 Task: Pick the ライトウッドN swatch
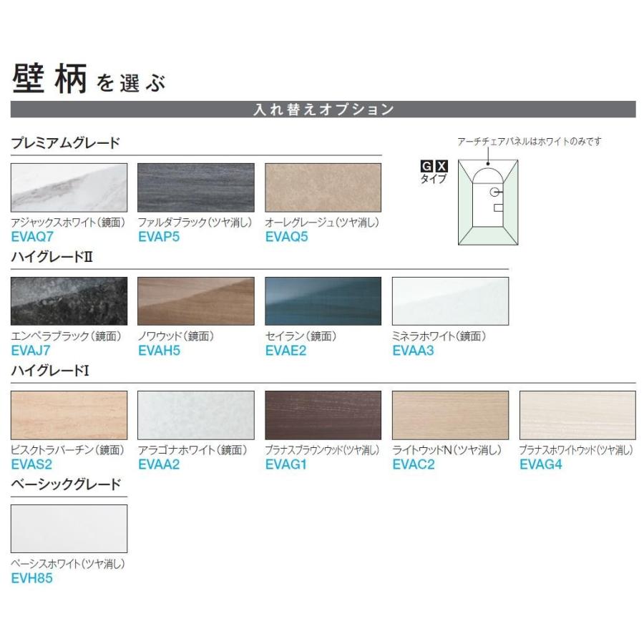click(451, 415)
